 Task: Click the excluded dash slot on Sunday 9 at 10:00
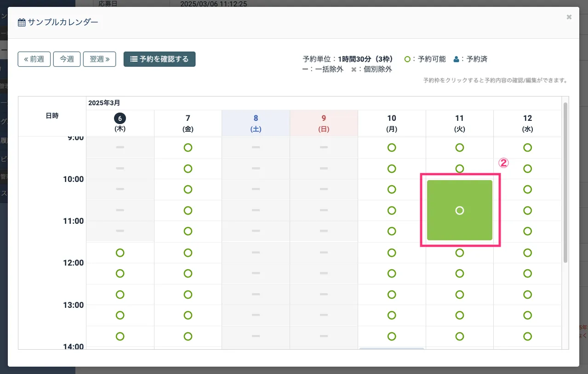click(x=324, y=189)
